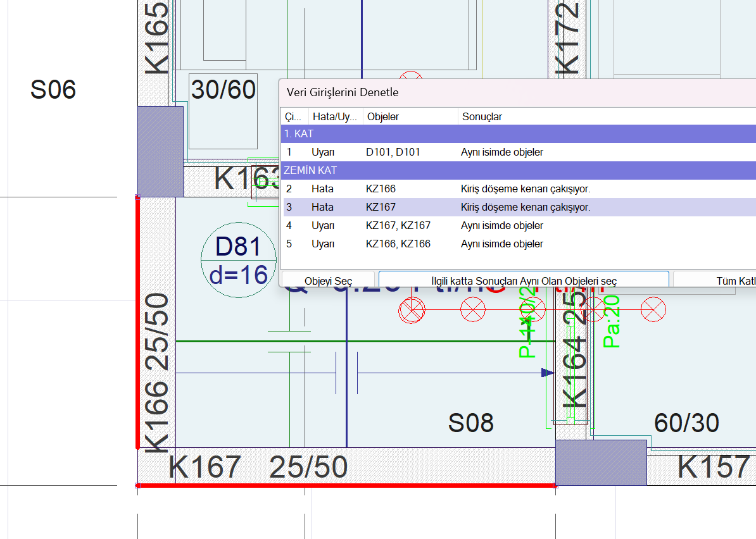The image size is (756, 539).
Task: Click the cut-off "Tüm Kat" button
Action: tap(715, 280)
